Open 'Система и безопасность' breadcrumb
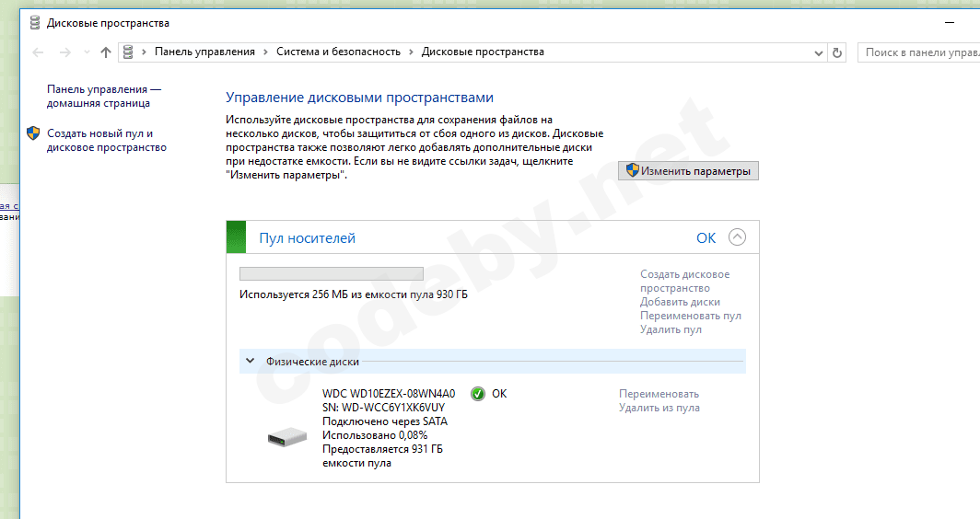 click(338, 52)
